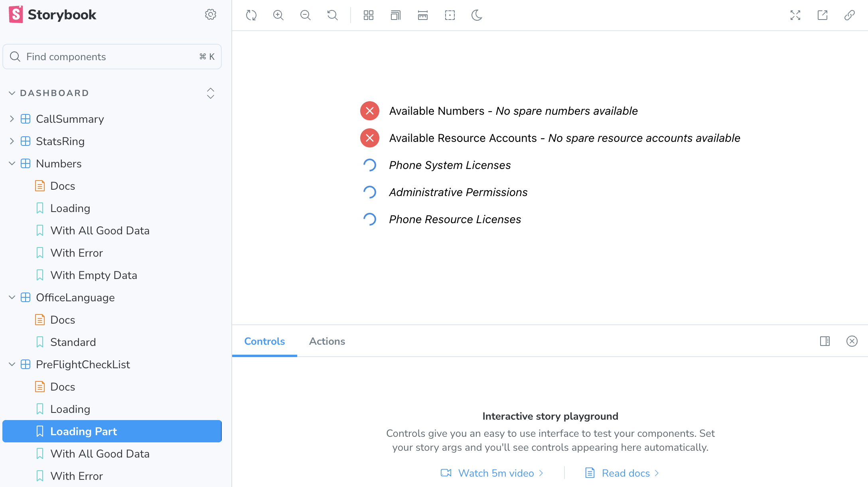
Task: Open Storybook settings gear
Action: pos(210,15)
